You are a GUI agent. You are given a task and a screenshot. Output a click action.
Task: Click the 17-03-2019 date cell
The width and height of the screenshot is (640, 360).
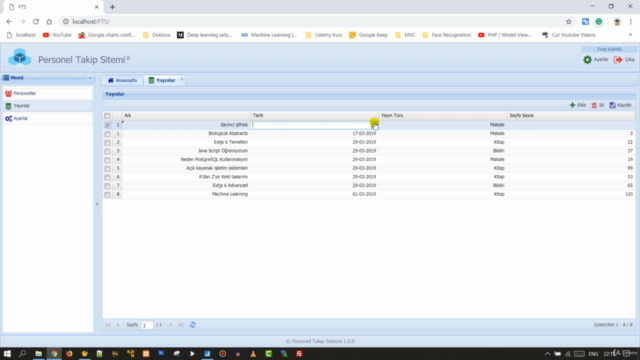click(314, 133)
